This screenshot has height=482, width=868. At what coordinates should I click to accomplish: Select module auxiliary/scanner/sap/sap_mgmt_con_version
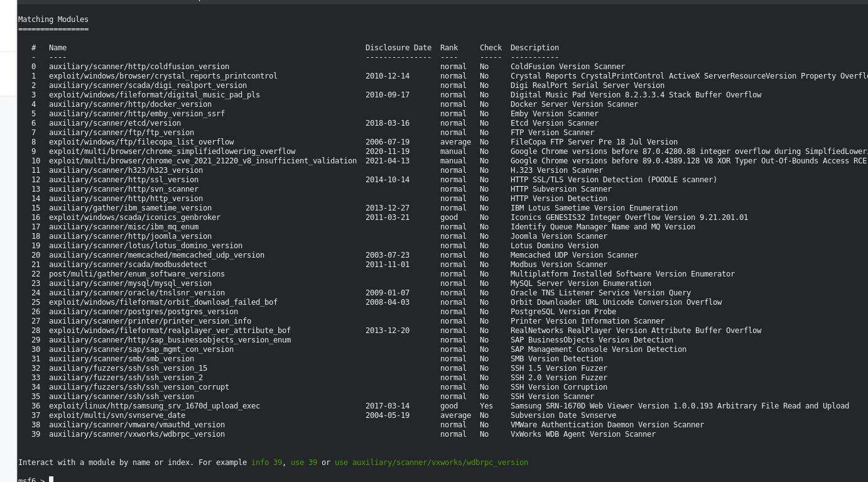pos(141,349)
